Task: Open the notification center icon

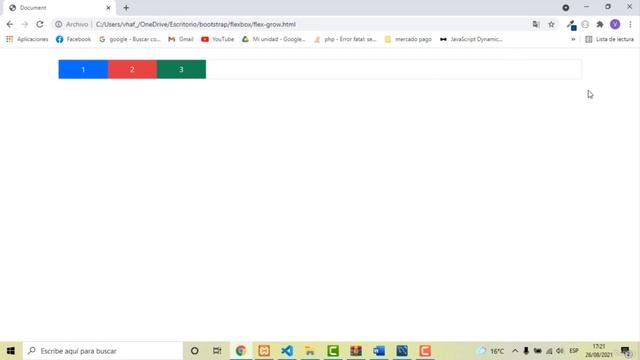Action: click(626, 351)
